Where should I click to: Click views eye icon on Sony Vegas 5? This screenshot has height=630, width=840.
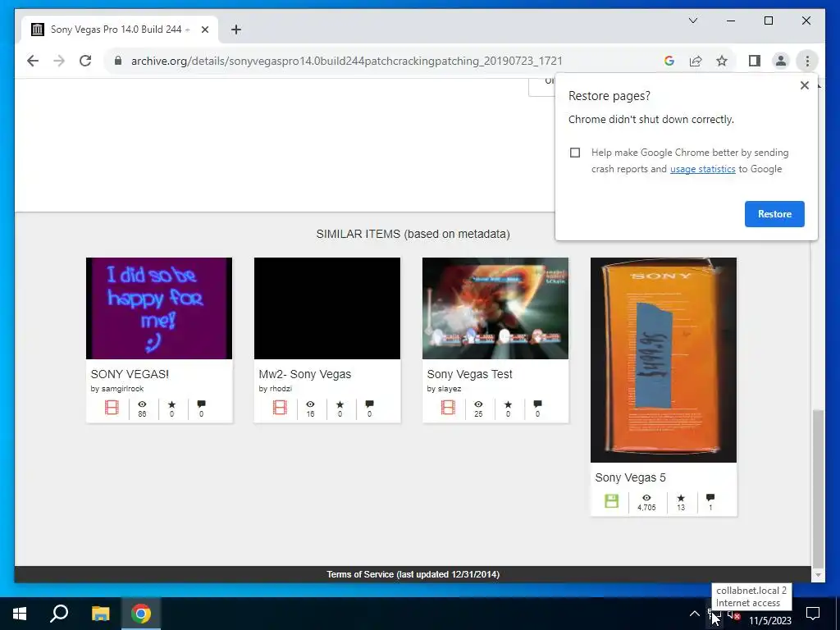click(x=646, y=498)
